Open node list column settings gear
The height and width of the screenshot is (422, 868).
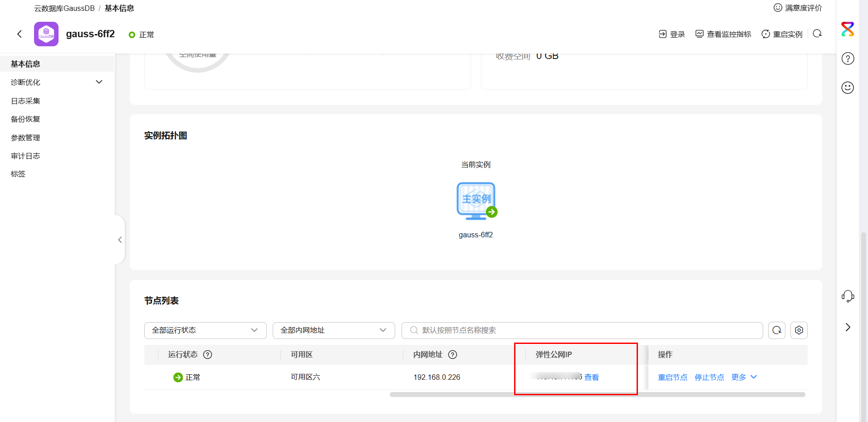point(799,330)
